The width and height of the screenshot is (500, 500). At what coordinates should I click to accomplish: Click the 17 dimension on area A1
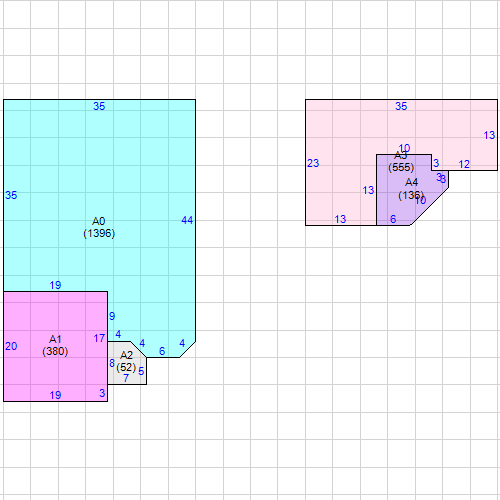99,338
